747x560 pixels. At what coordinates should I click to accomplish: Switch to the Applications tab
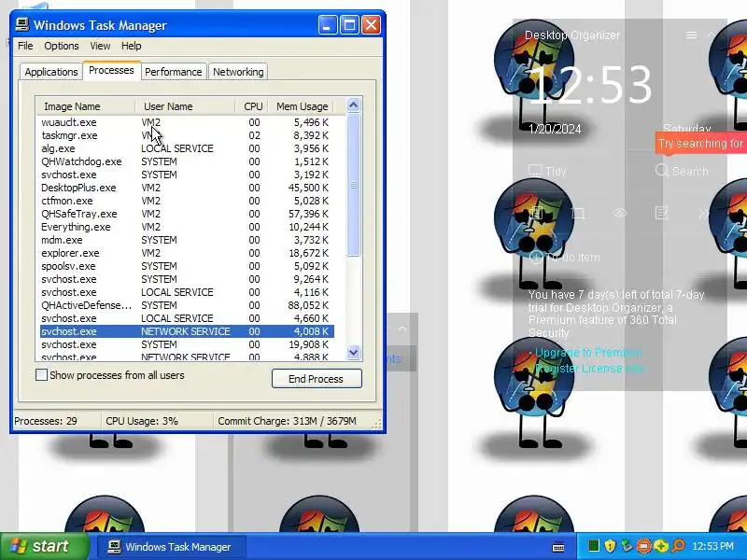(51, 72)
